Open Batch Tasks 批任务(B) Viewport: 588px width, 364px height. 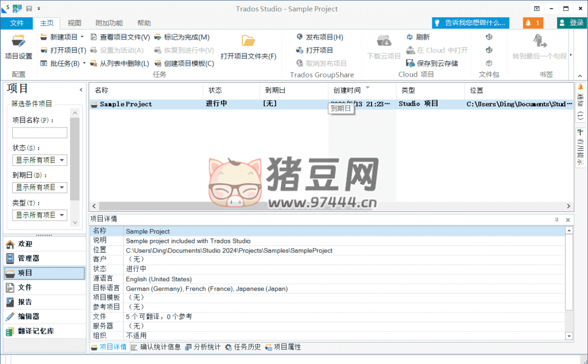point(60,63)
